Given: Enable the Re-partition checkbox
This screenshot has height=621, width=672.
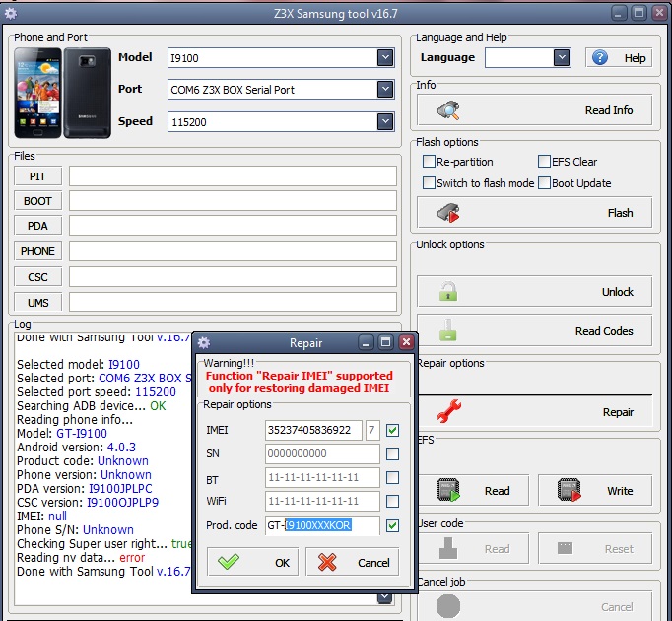Looking at the screenshot, I should coord(429,162).
